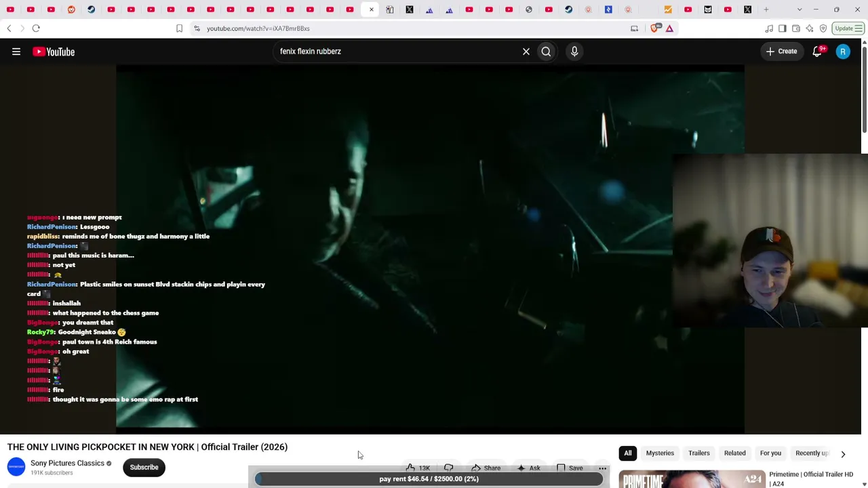Screen dimensions: 868x488
Task: Click the magnifier search button
Action: pos(546,52)
